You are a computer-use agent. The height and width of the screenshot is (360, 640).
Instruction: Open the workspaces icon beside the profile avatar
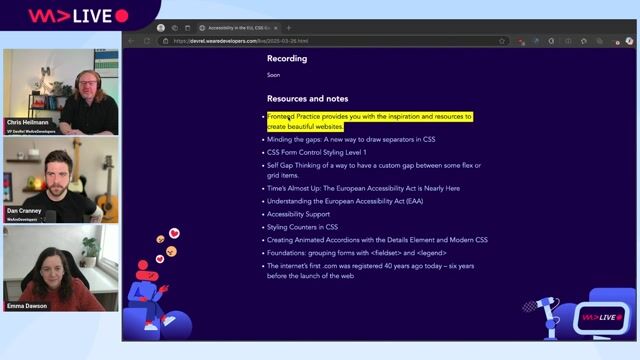point(175,28)
